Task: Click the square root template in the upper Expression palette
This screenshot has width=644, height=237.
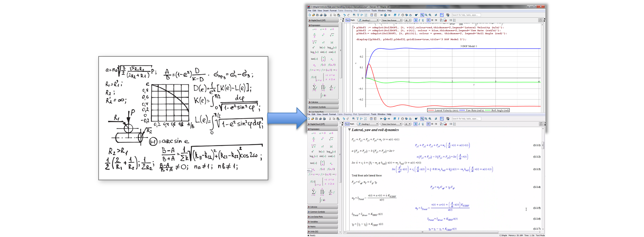Action: pos(332,35)
